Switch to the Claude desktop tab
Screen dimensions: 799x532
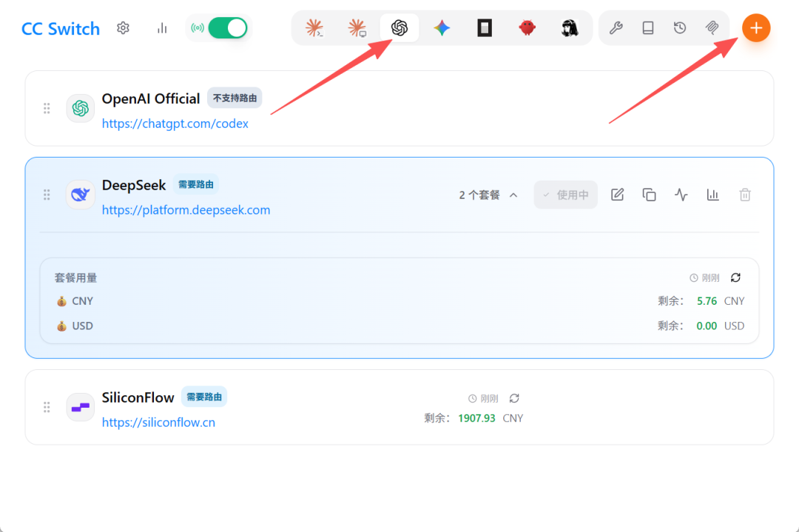357,27
